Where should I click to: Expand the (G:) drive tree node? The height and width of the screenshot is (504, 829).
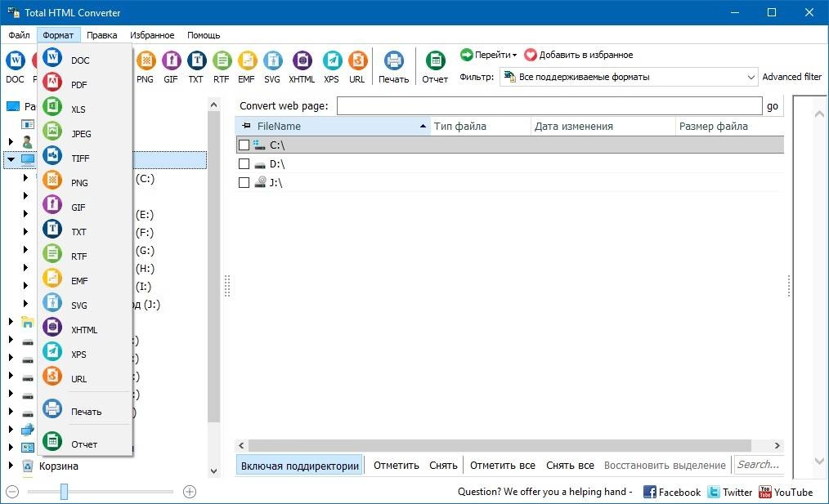pos(25,250)
